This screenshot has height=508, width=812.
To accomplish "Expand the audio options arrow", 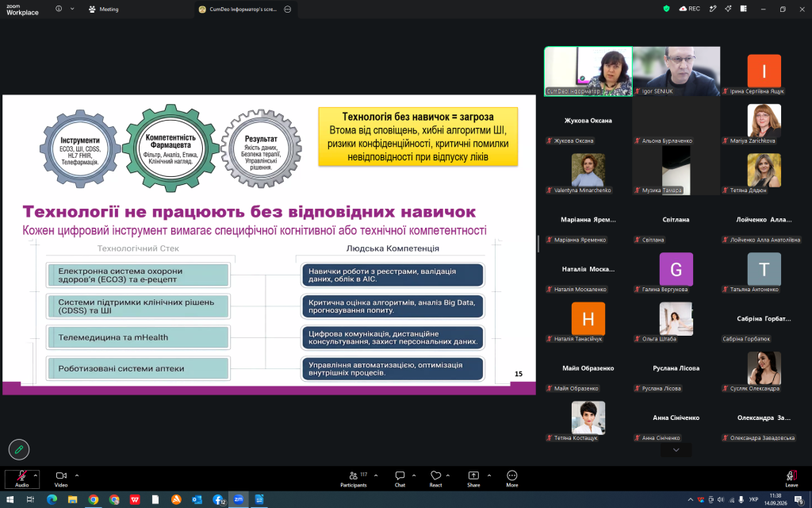I will click(x=36, y=475).
